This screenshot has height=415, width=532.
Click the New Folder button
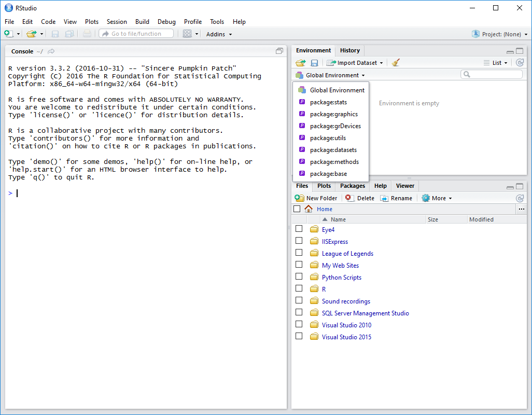316,198
